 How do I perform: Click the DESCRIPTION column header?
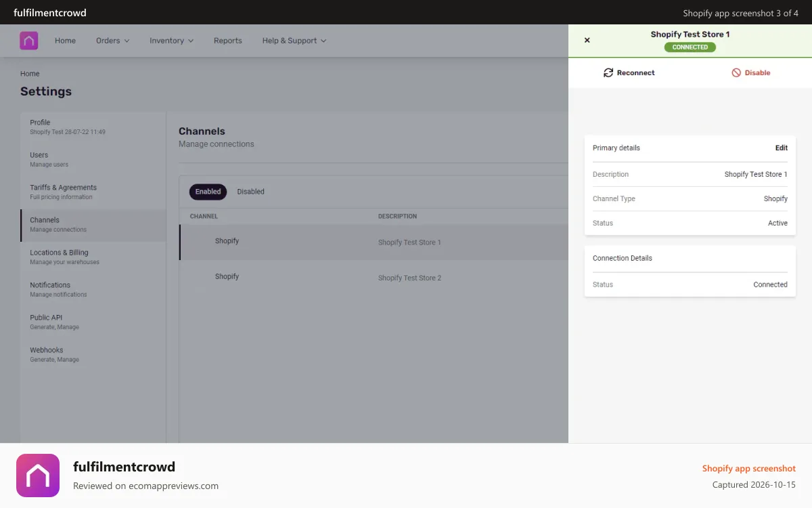pos(397,216)
